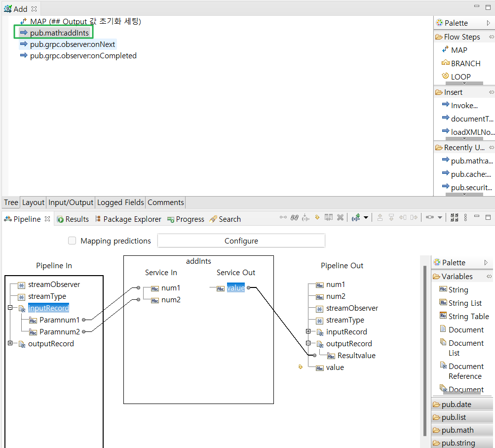The width and height of the screenshot is (495, 448).
Task: Click the Results tab icon
Action: (60, 219)
